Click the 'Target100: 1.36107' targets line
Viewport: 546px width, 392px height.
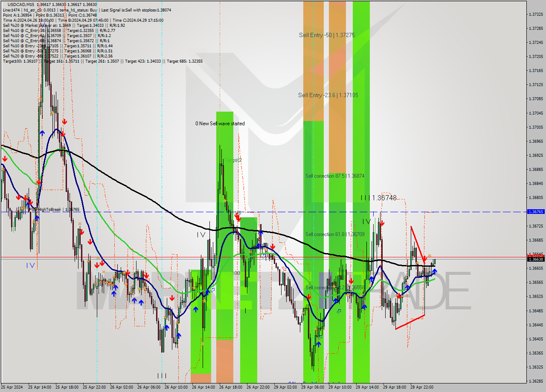102,61
